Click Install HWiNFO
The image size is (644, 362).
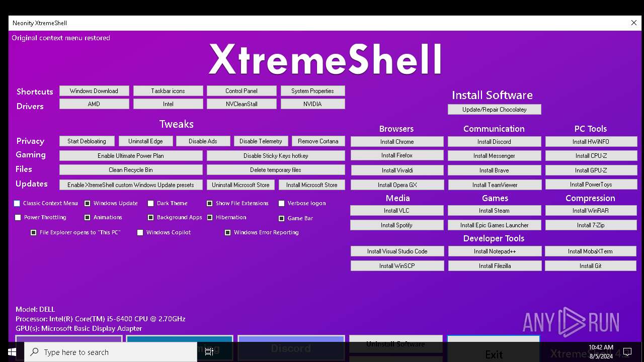click(591, 142)
